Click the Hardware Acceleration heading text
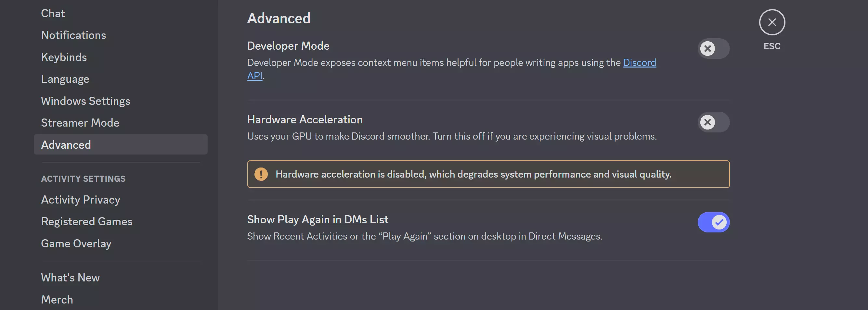This screenshot has width=868, height=310. (x=304, y=119)
